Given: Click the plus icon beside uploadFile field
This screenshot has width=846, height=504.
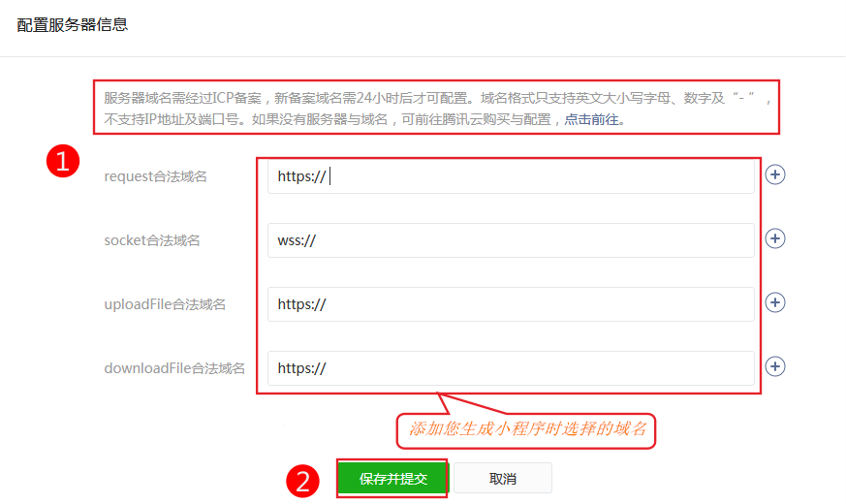Looking at the screenshot, I should [775, 302].
